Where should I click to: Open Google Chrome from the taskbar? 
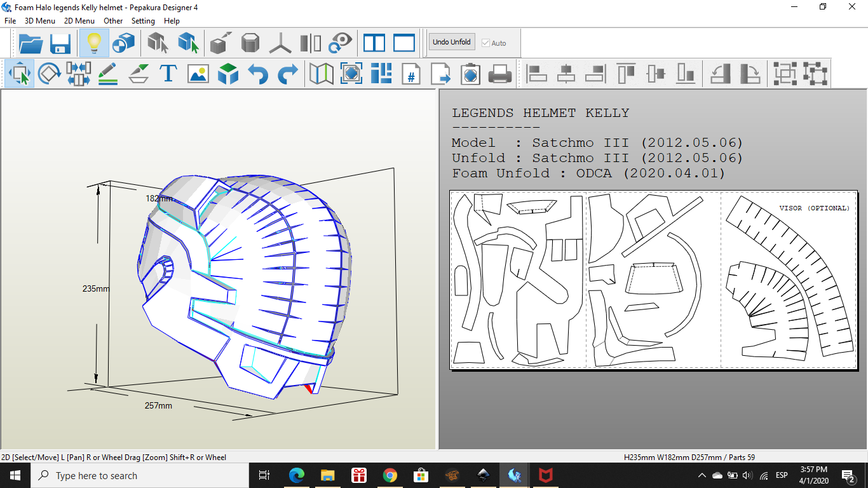point(390,475)
